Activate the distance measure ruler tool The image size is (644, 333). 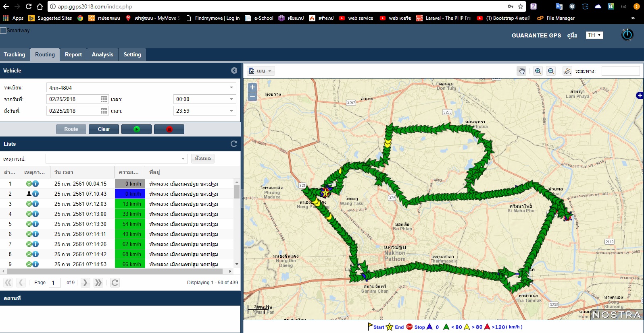(x=567, y=71)
